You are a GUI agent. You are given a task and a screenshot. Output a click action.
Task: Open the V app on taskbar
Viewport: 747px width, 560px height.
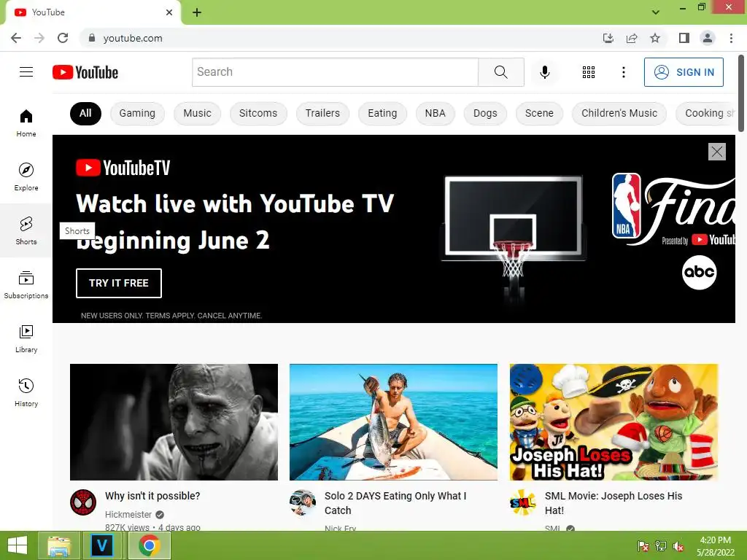[x=102, y=545]
